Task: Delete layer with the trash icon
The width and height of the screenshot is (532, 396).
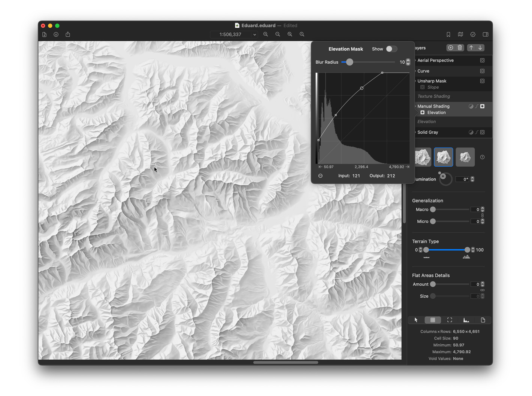Action: [x=460, y=48]
